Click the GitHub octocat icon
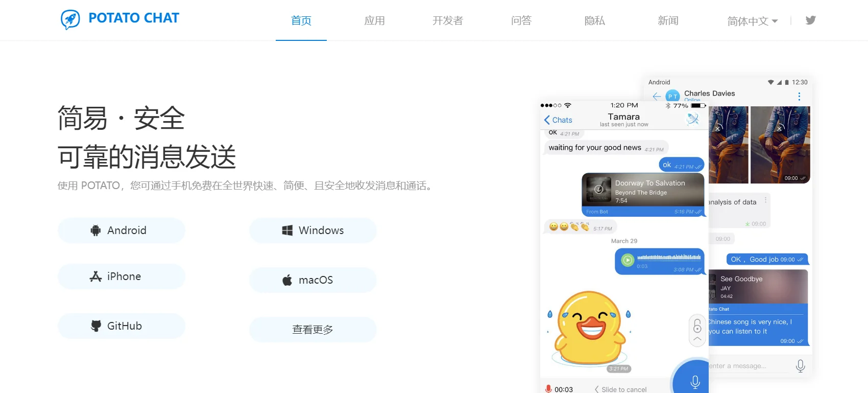The image size is (868, 393). 95,326
